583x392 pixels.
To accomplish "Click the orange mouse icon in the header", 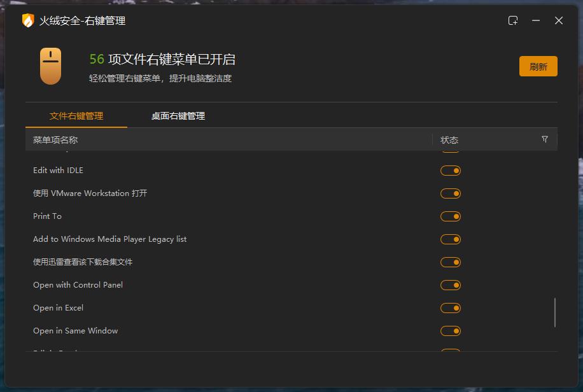I will point(51,64).
